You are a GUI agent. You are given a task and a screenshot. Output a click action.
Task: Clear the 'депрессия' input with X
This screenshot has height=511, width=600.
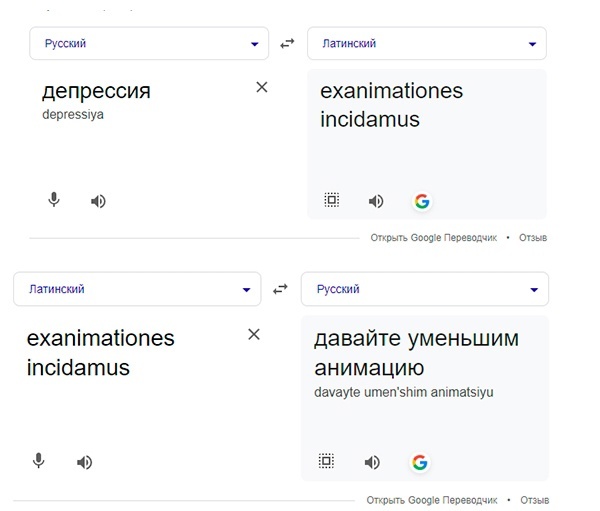click(262, 87)
